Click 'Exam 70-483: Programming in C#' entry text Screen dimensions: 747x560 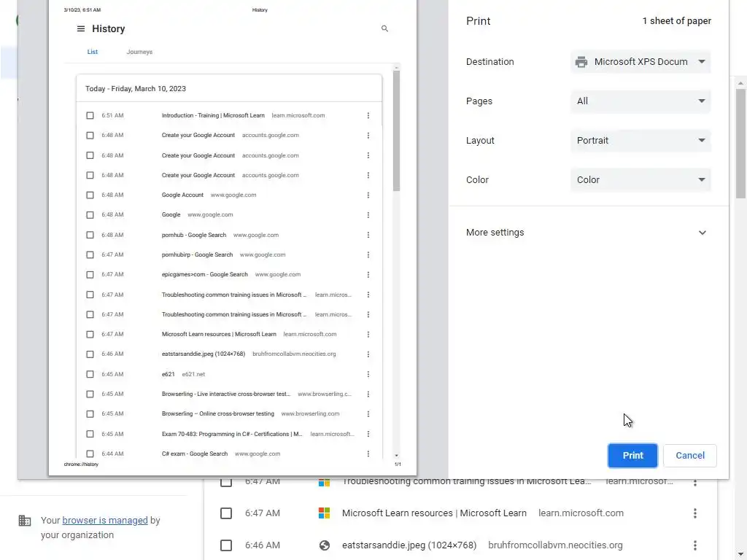tap(232, 434)
